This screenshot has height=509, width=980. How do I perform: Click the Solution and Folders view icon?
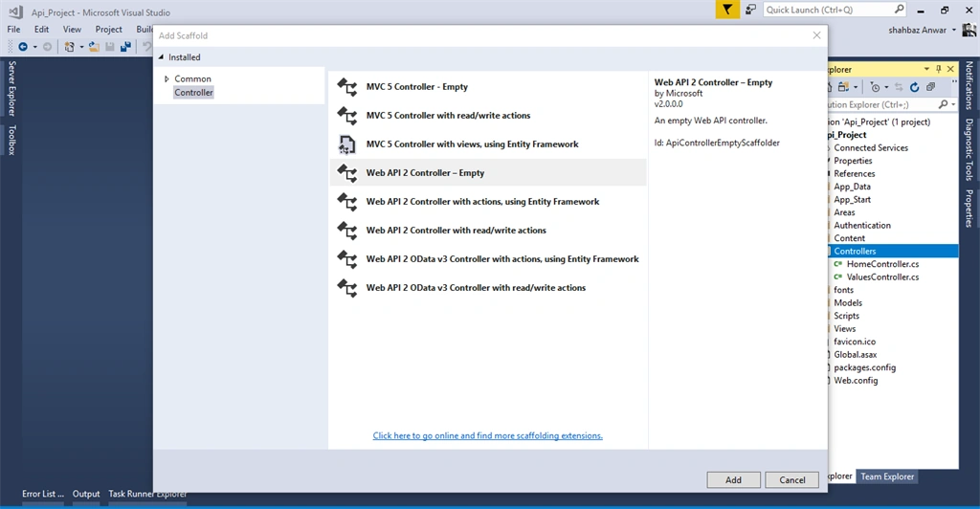coord(844,87)
